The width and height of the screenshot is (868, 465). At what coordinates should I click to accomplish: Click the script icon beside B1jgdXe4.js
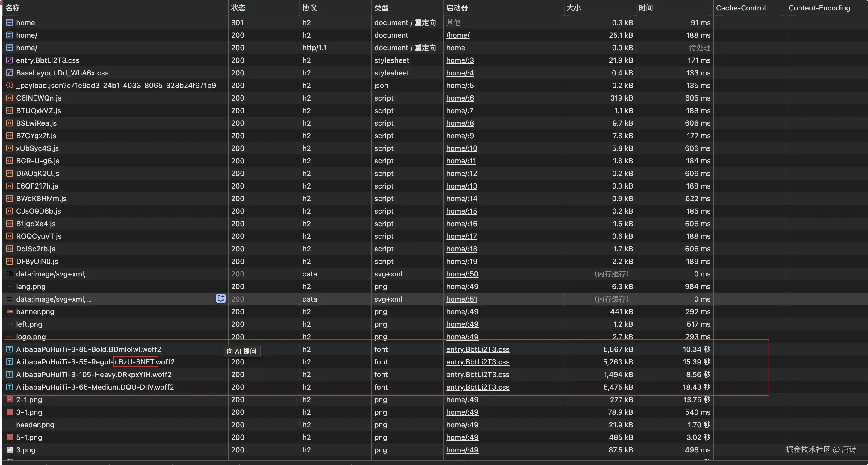tap(10, 224)
